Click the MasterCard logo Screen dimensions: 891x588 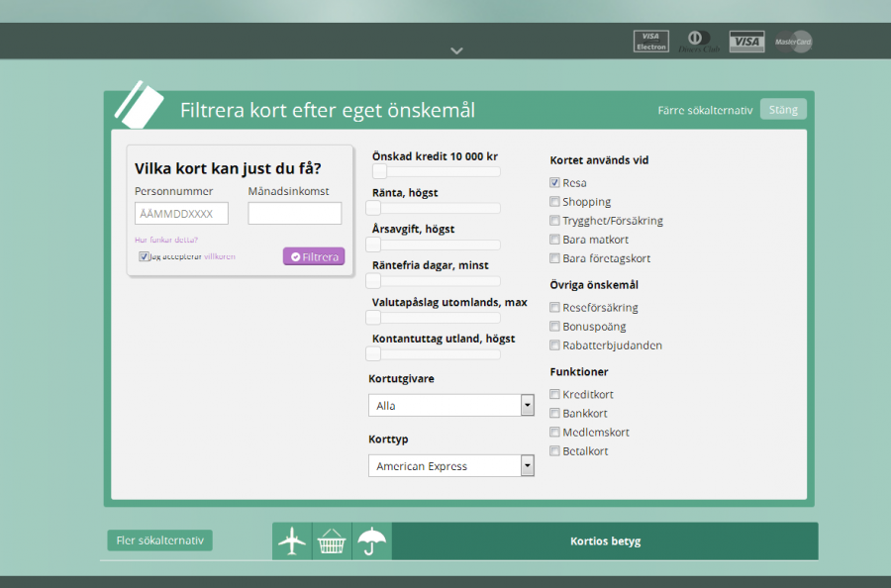point(794,42)
